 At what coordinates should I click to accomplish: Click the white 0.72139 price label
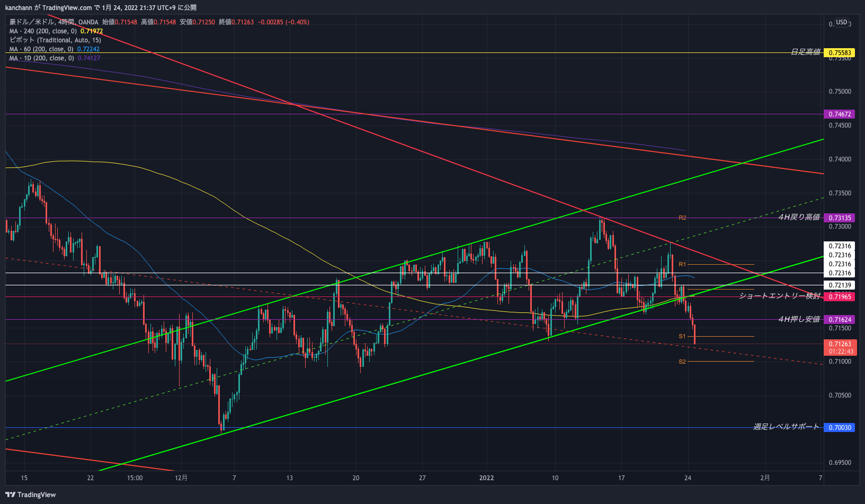(840, 285)
